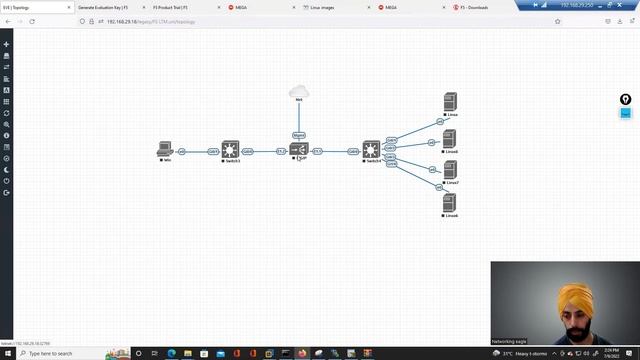Select the Net cloud icon
The height and width of the screenshot is (360, 640).
coord(299,91)
